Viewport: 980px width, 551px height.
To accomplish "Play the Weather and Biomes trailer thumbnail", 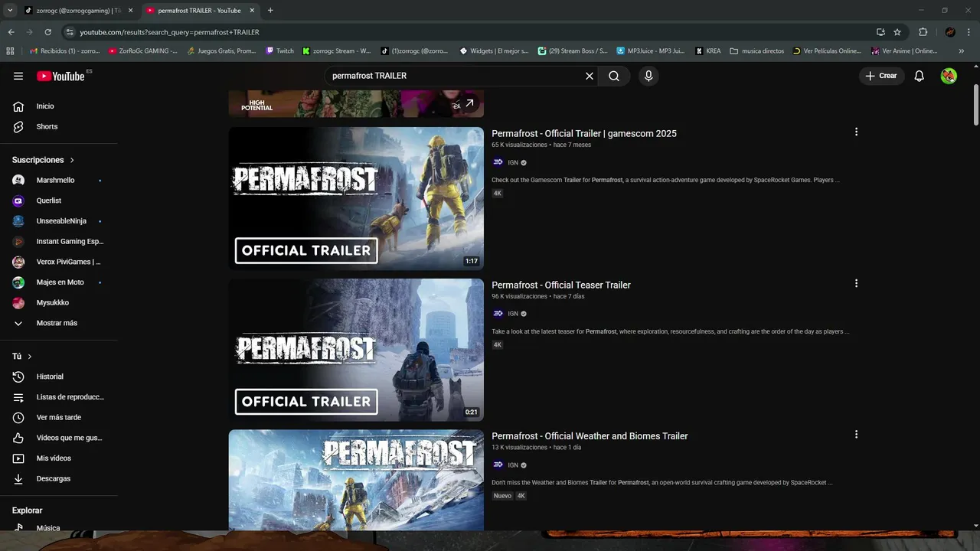I will click(x=356, y=480).
